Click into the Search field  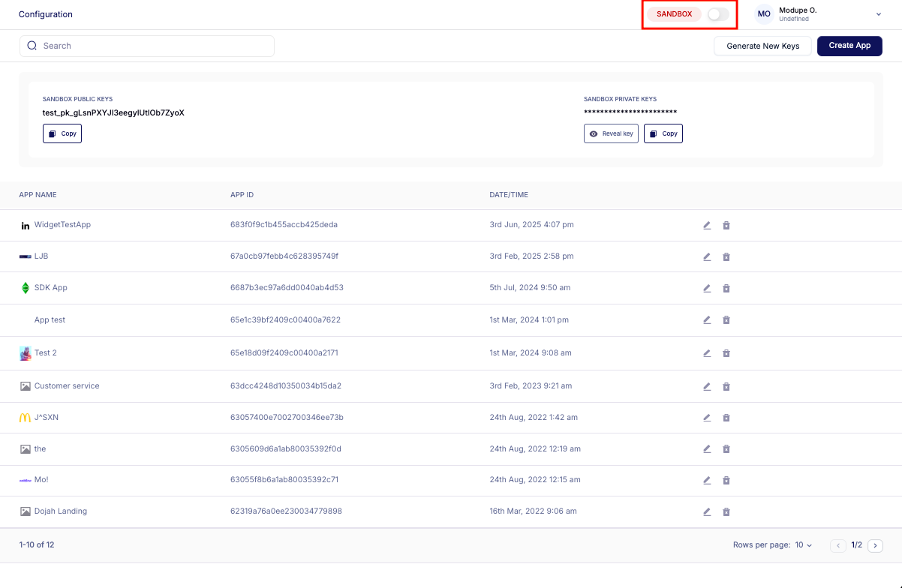click(147, 46)
